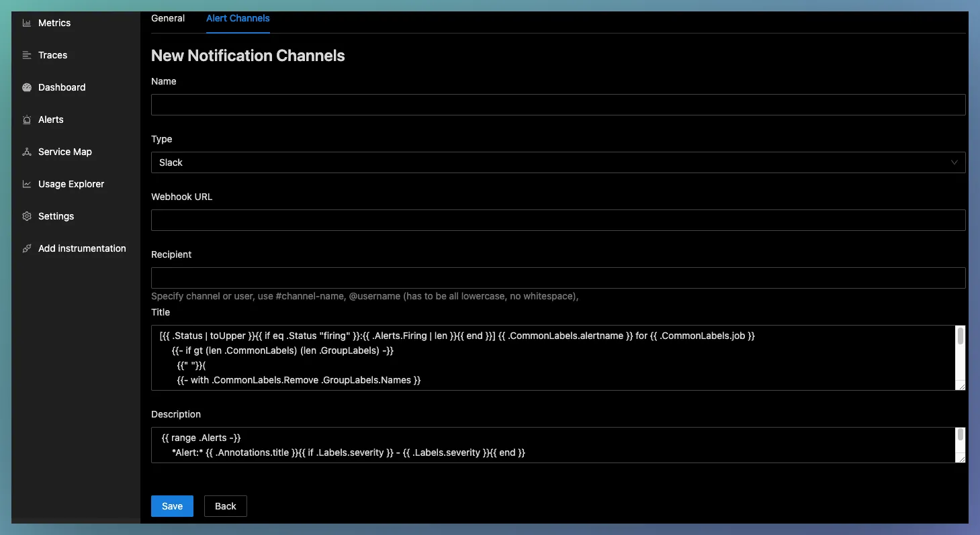This screenshot has height=535, width=980.
Task: Click the Traces list icon in sidebar
Action: [x=27, y=55]
